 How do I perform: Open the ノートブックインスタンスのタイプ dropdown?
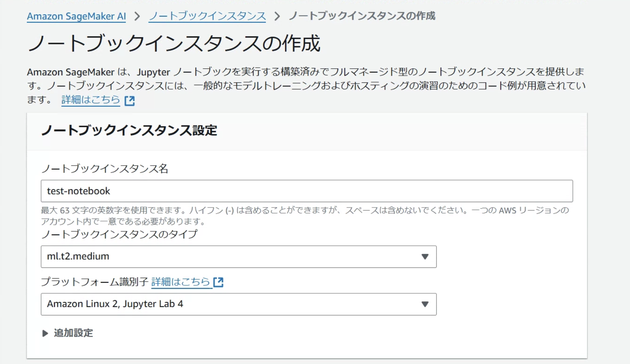[239, 257]
